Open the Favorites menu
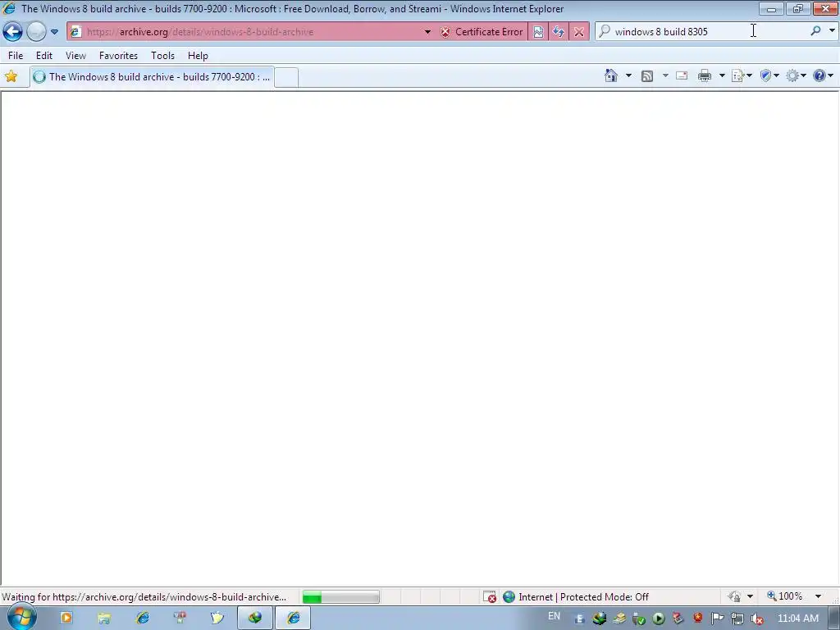 click(118, 56)
